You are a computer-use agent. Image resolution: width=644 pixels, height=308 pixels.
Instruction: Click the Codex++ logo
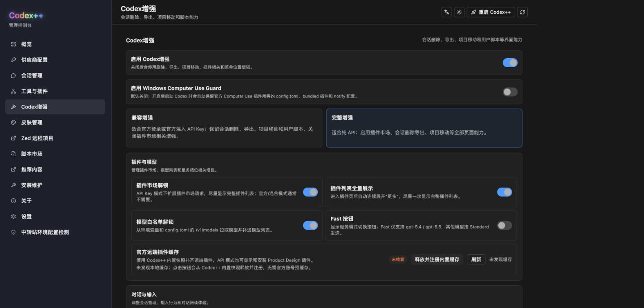[x=26, y=16]
